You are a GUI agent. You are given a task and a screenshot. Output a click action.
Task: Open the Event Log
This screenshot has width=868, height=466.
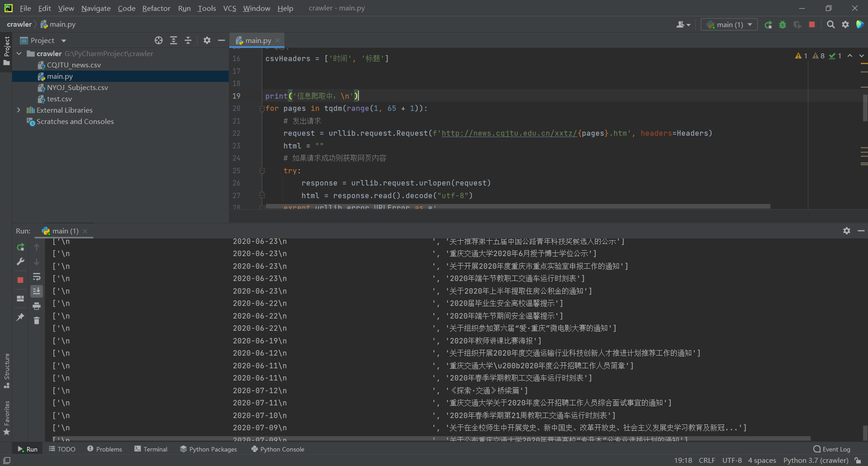click(x=832, y=449)
